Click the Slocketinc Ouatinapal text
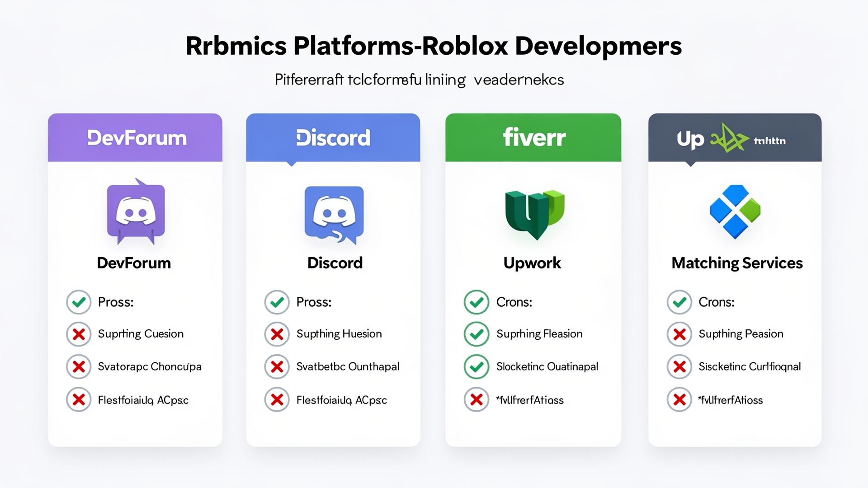Image resolution: width=868 pixels, height=488 pixels. 547,366
